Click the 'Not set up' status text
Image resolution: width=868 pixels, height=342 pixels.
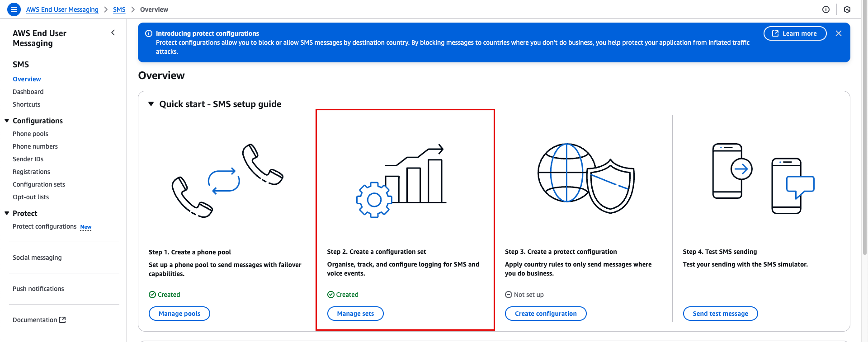[x=529, y=295]
